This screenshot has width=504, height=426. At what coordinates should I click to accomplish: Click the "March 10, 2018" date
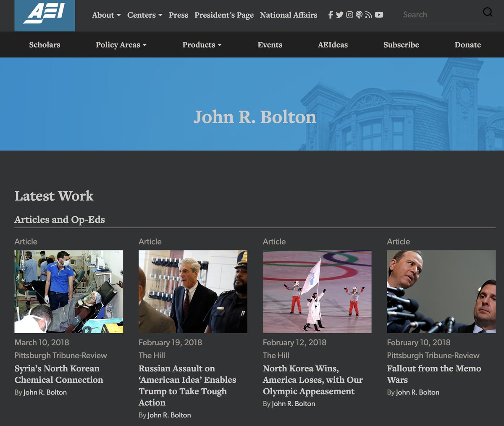42,342
